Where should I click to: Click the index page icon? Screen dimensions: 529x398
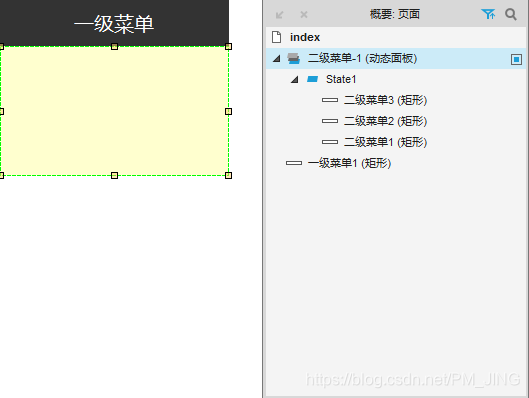276,37
